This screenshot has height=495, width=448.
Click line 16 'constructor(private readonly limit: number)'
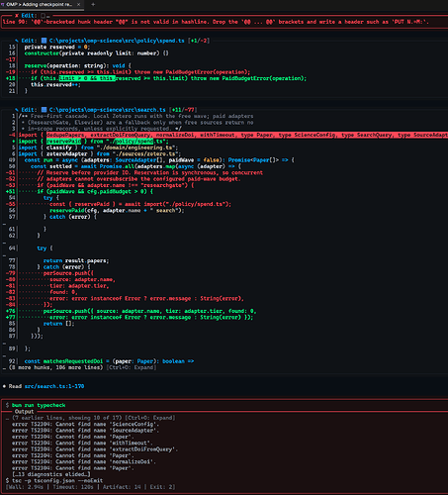tap(96, 53)
